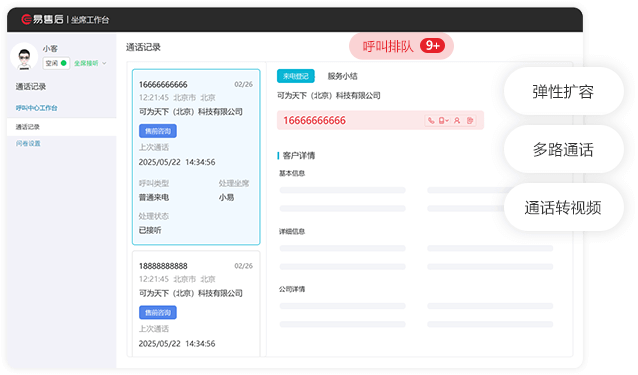Select the call record card for 18888888888
This screenshot has height=375, width=638.
pos(196,303)
